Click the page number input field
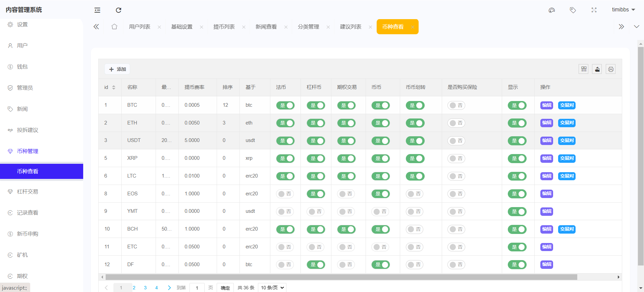The height and width of the screenshot is (292, 644). pos(197,288)
